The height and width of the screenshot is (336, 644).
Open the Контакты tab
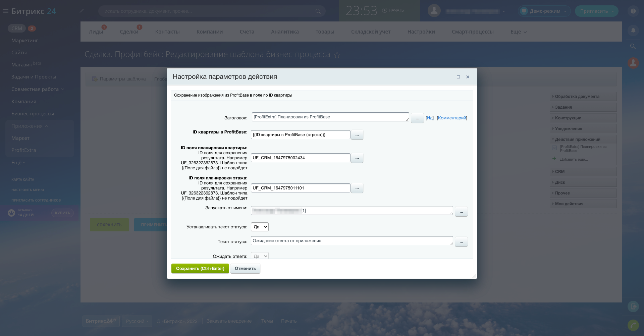(167, 32)
